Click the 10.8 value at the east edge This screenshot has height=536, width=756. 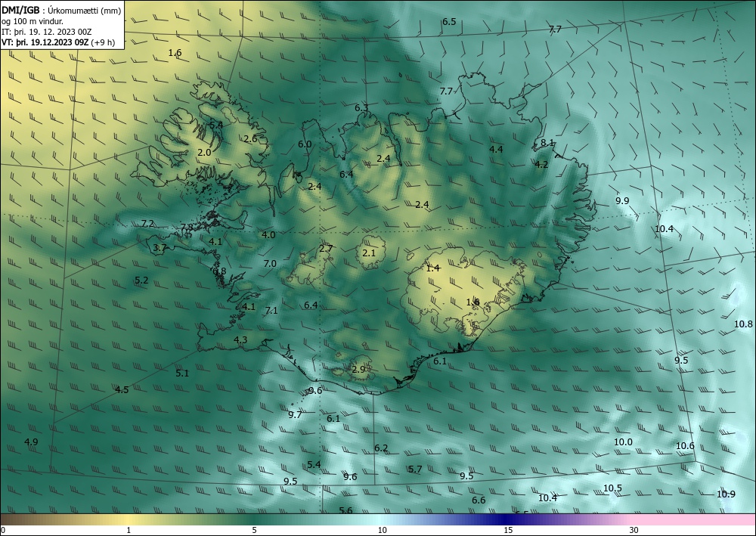pos(743,324)
